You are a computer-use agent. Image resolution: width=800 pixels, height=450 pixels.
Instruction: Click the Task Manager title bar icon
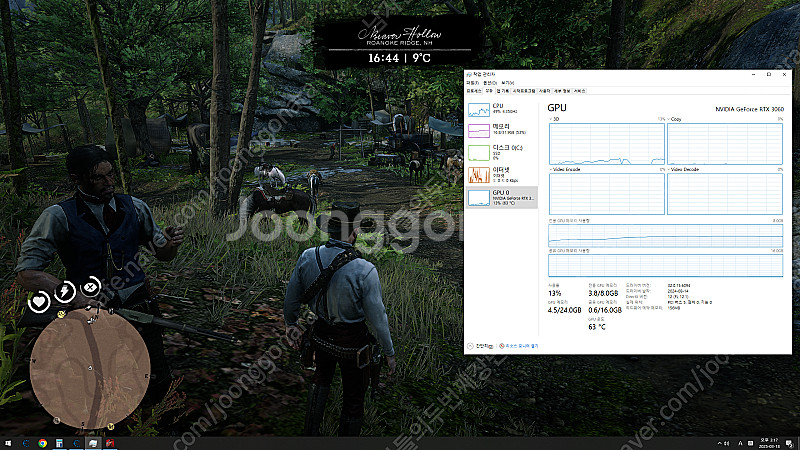(469, 74)
